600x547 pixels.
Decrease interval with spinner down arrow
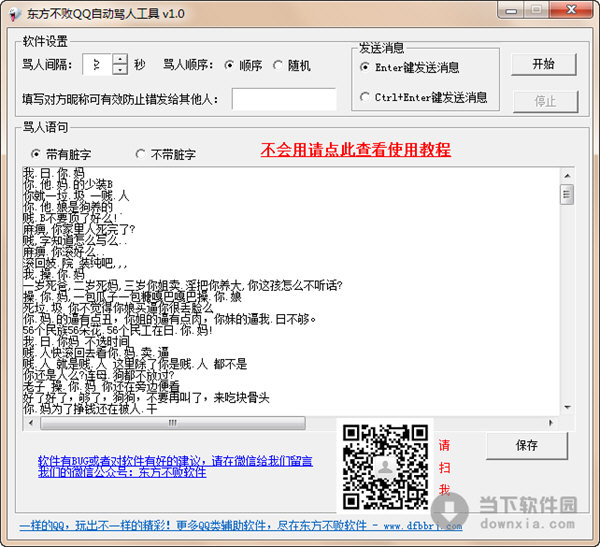coord(120,70)
